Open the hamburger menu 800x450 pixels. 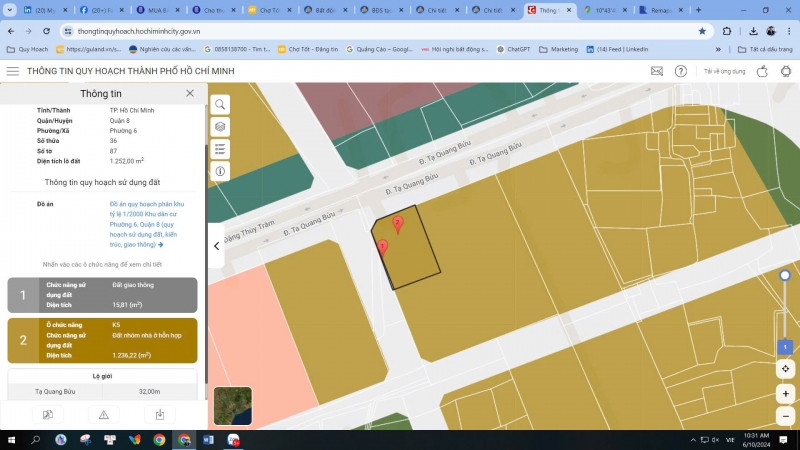click(x=13, y=72)
